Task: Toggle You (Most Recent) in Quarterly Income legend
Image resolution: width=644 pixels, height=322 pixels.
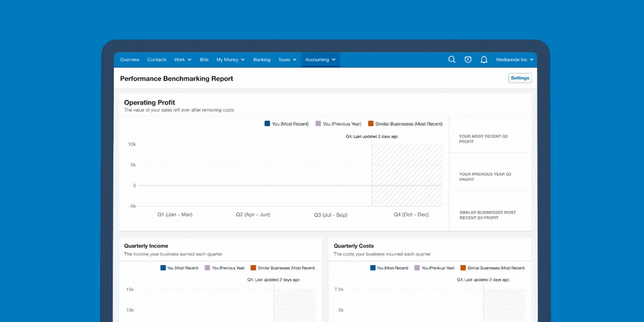Action: [180, 268]
